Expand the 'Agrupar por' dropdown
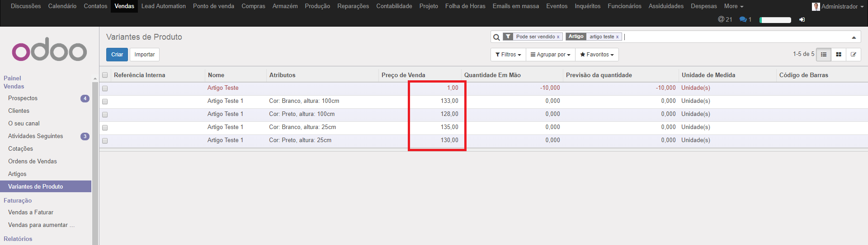868x245 pixels. pyautogui.click(x=550, y=55)
